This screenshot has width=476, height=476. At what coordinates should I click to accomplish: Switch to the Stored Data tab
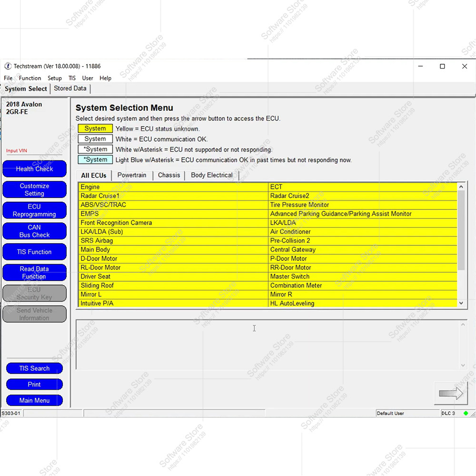point(70,89)
